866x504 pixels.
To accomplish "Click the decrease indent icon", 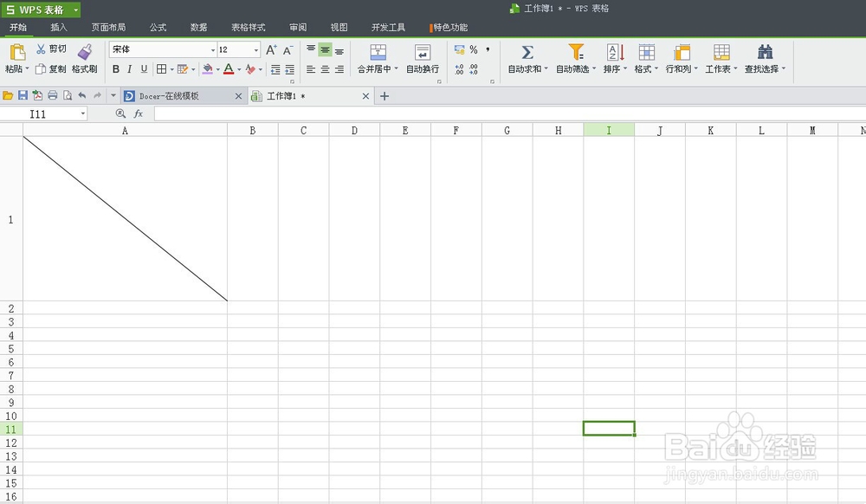I will tap(275, 69).
